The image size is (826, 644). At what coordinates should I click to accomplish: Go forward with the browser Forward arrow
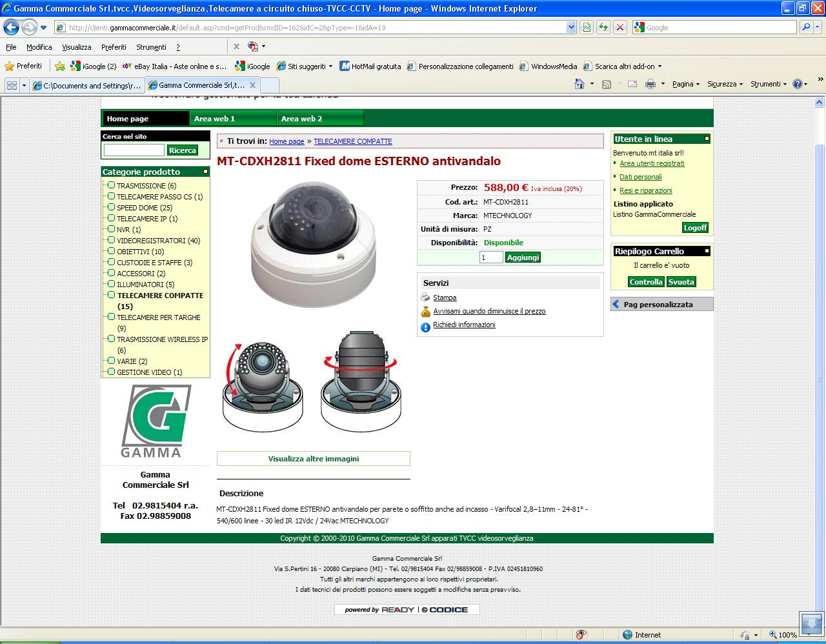(x=29, y=27)
